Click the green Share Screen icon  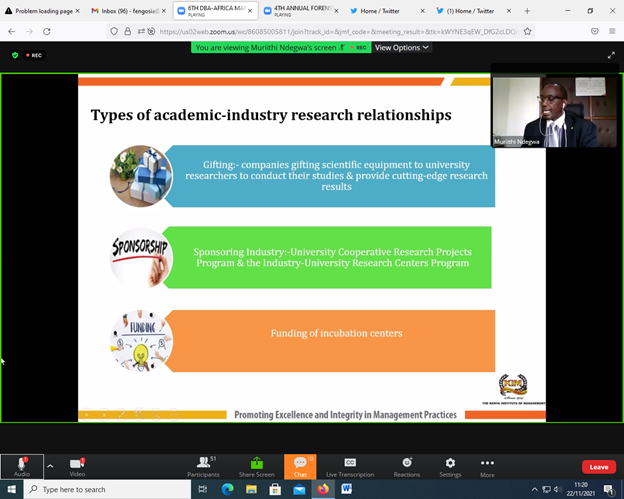click(256, 465)
